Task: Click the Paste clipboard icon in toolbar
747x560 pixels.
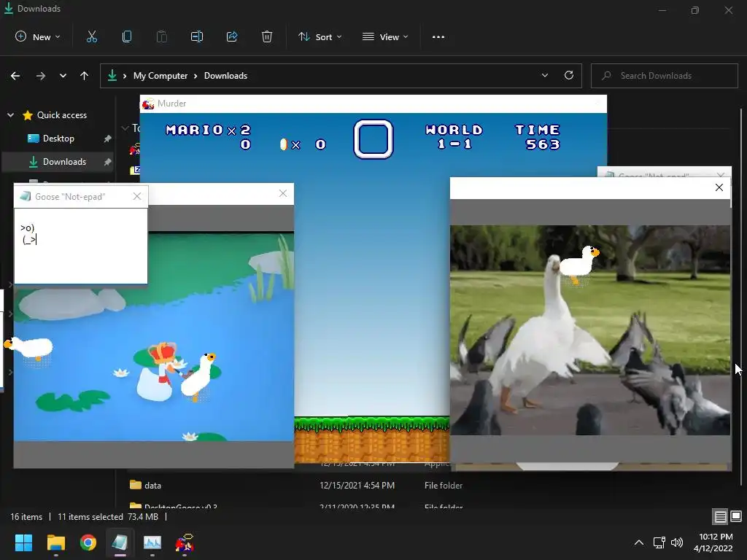Action: click(x=162, y=36)
